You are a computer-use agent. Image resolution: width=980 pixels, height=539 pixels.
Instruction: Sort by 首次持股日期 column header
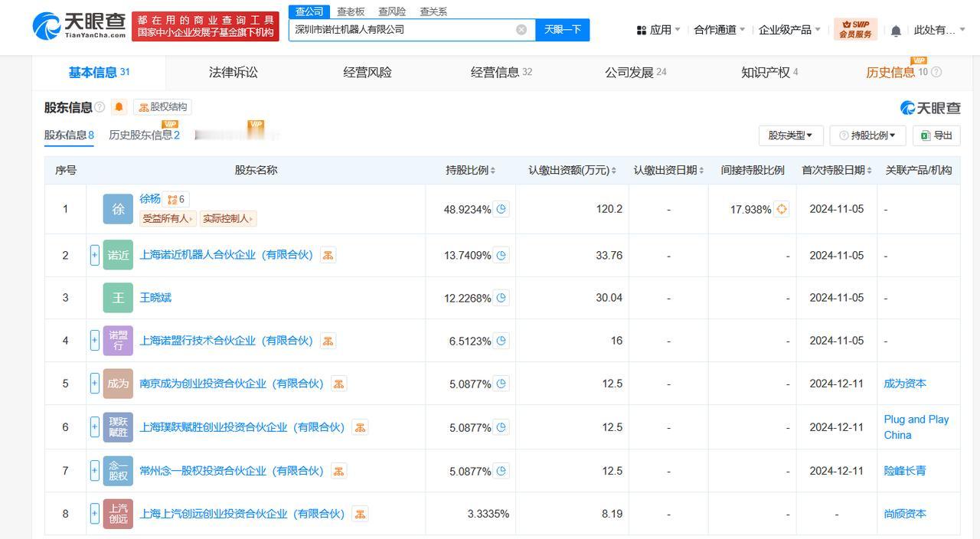tap(837, 170)
